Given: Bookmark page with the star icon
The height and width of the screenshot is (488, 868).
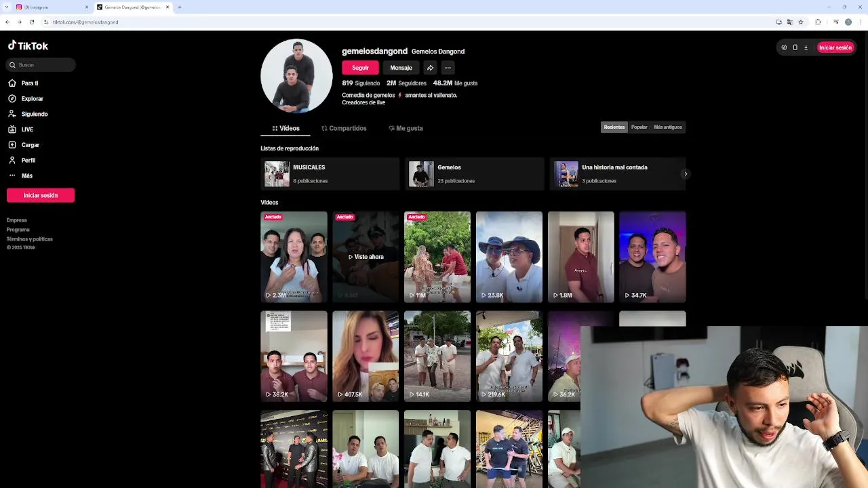Looking at the screenshot, I should coord(801,22).
